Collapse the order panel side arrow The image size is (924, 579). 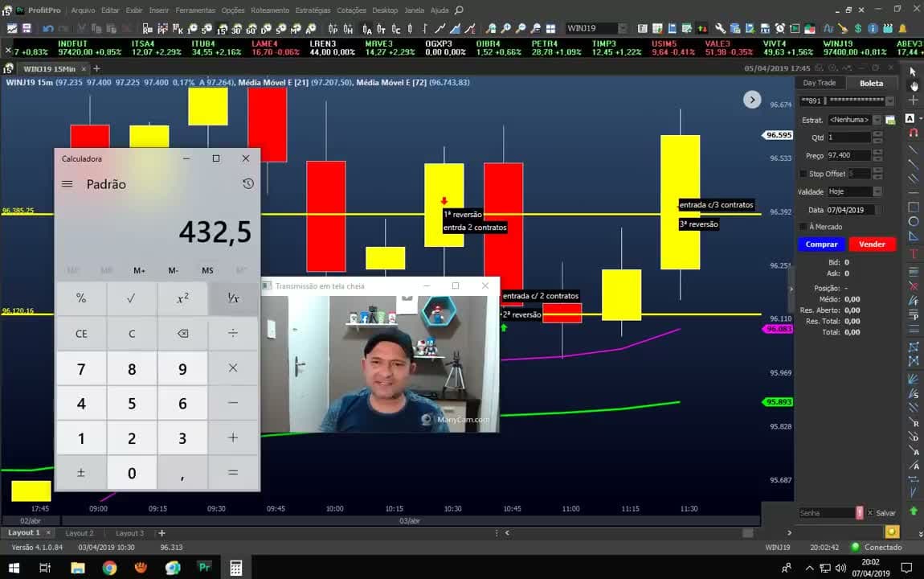791,289
